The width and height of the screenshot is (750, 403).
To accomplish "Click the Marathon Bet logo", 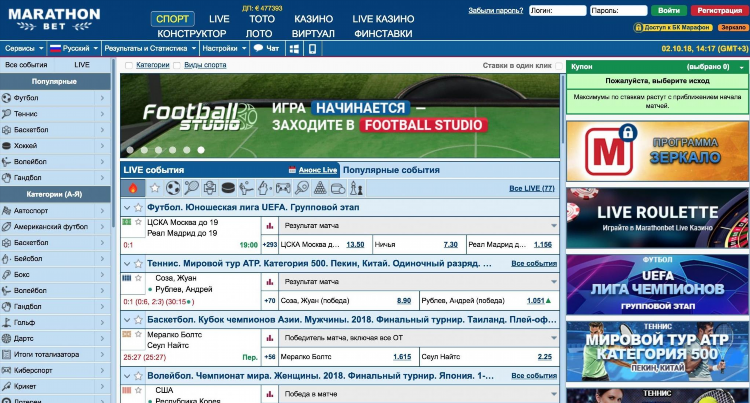I will tap(54, 19).
